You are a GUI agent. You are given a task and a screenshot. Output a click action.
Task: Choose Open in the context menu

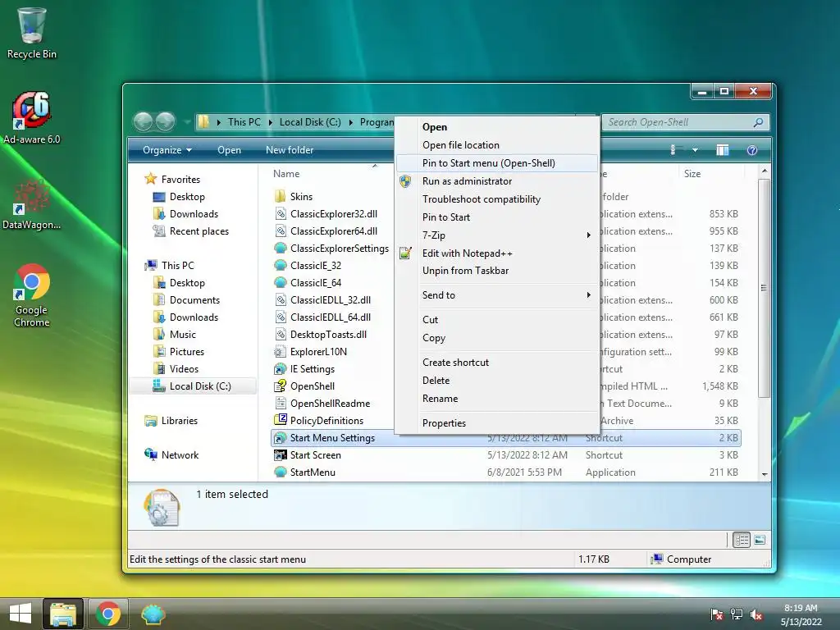coord(497,127)
